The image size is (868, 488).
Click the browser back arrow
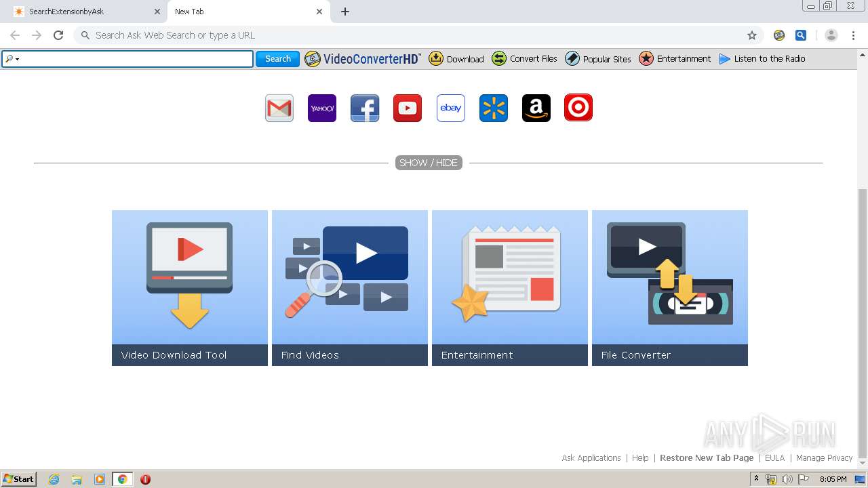(15, 35)
